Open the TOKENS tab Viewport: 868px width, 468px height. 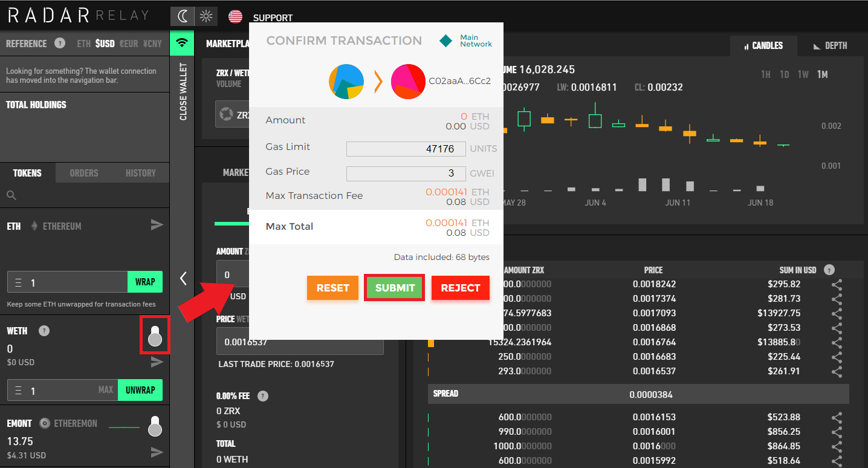[27, 173]
